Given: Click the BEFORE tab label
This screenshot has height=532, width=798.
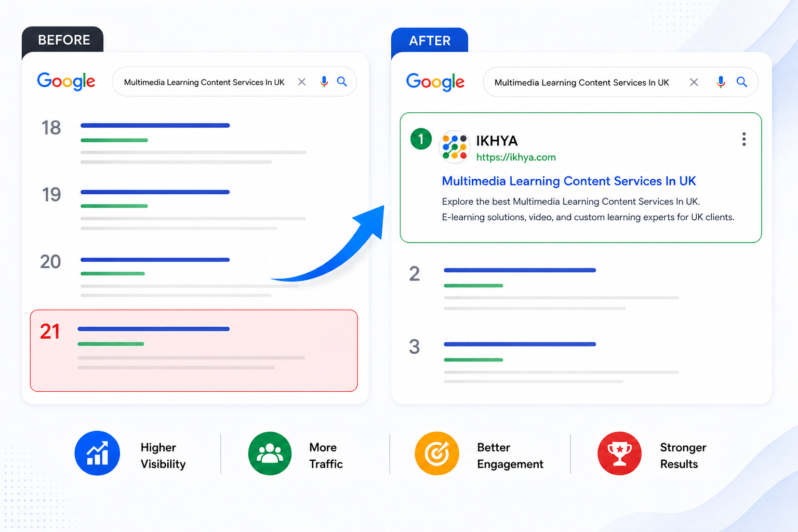Looking at the screenshot, I should coord(64,40).
